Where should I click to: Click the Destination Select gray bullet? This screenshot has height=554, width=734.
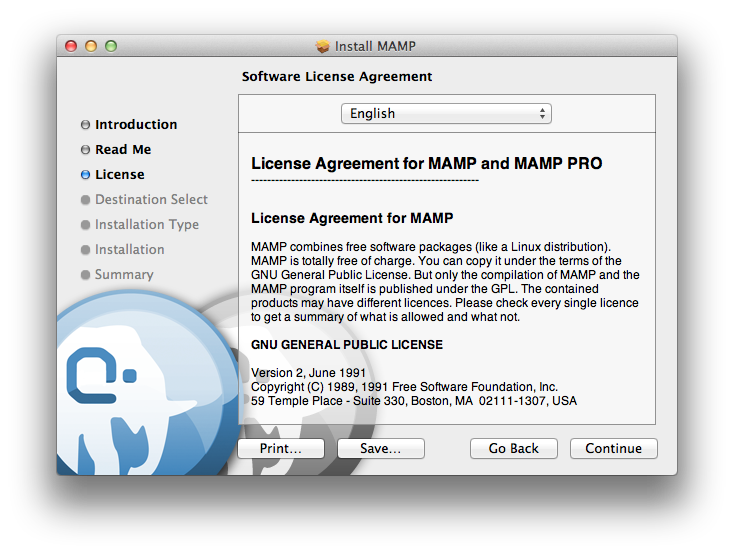tap(85, 200)
